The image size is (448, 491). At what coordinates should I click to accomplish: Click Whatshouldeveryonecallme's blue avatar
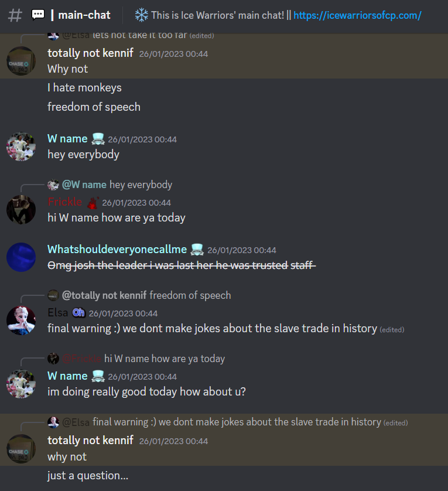21,257
